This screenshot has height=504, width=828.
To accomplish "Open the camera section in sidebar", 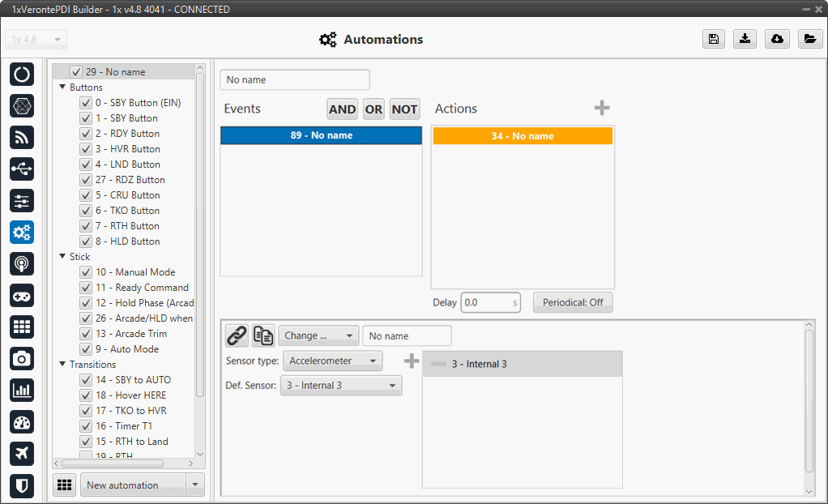I will (x=22, y=358).
